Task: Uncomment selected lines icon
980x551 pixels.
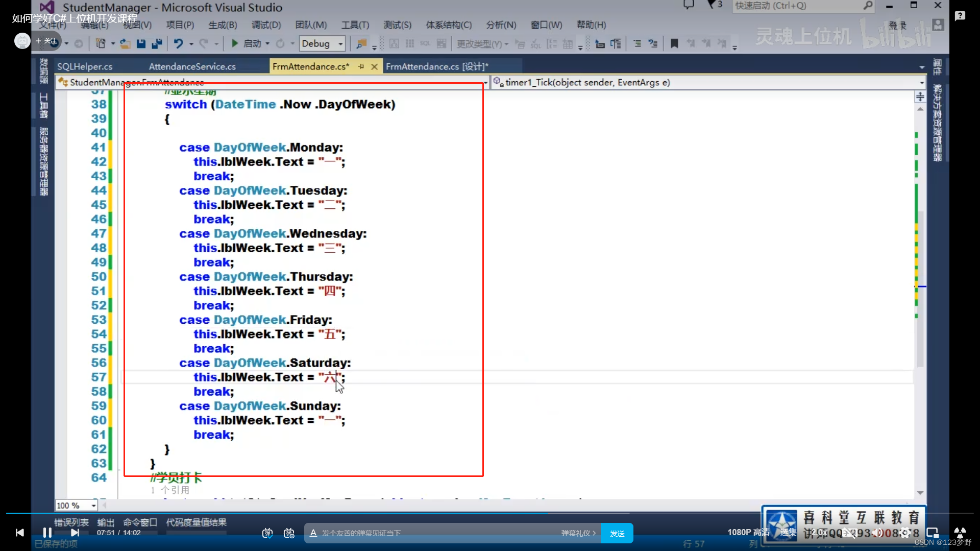Action: (x=653, y=44)
